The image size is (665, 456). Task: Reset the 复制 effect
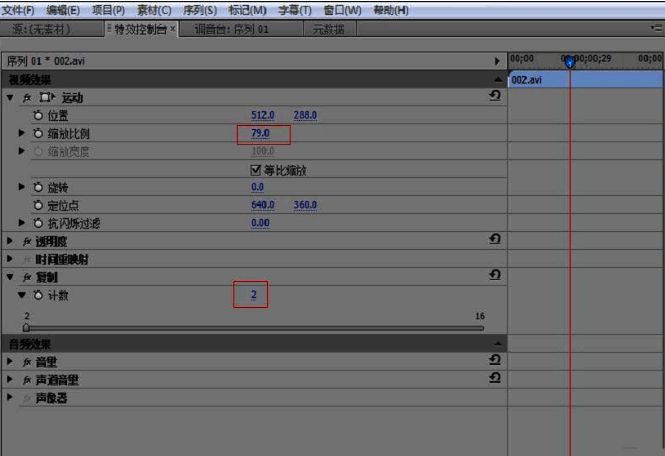[x=495, y=275]
